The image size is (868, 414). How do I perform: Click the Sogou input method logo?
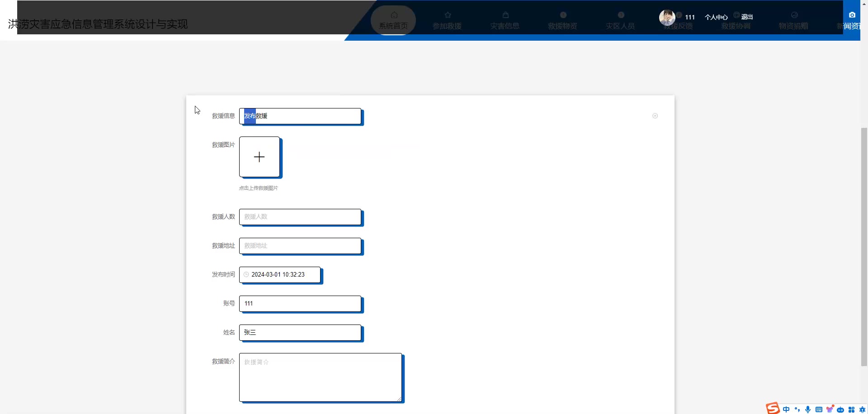pyautogui.click(x=773, y=409)
